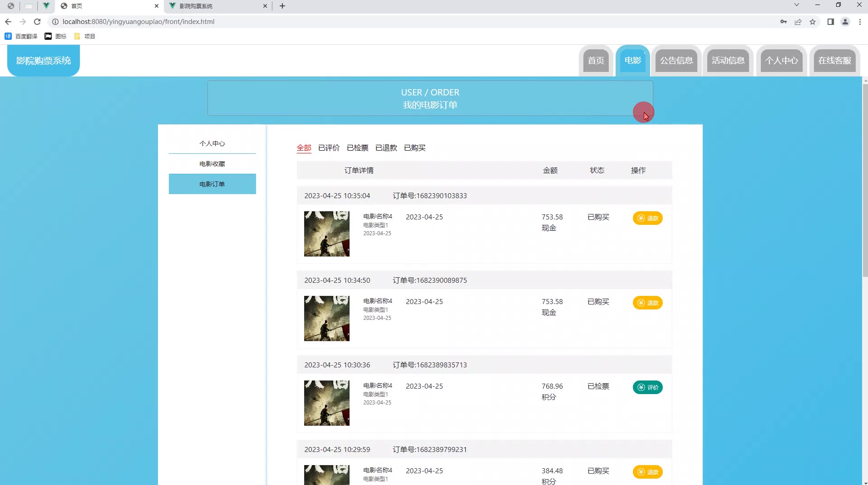Bookmark this page with the star icon
868x485 pixels.
click(812, 22)
